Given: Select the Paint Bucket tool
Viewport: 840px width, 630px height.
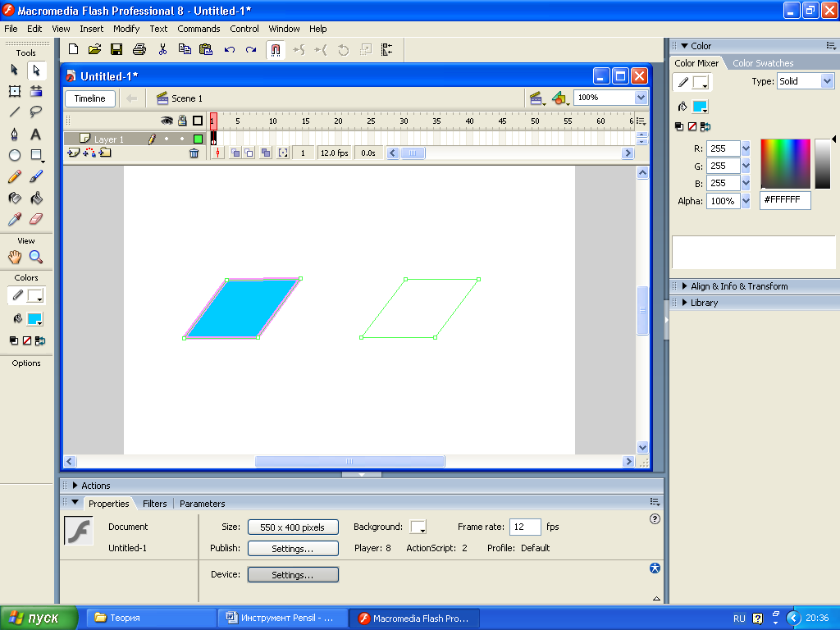Looking at the screenshot, I should point(36,199).
